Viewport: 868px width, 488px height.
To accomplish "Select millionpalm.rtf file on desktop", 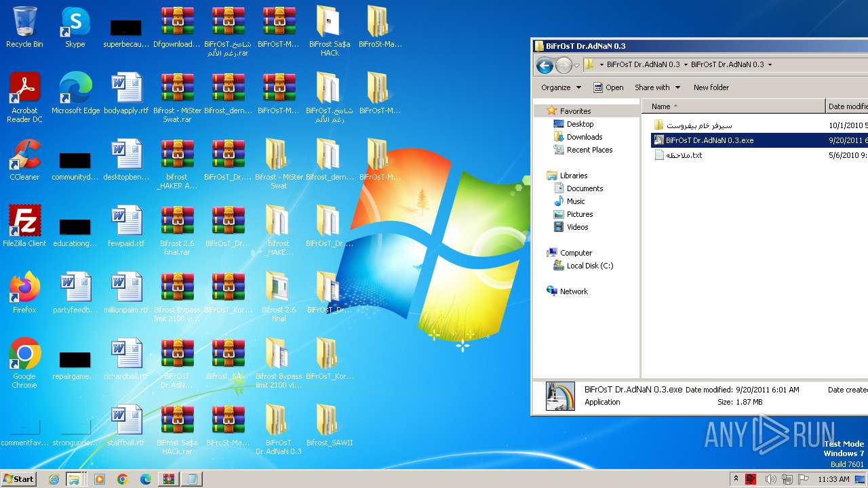I will pos(126,293).
